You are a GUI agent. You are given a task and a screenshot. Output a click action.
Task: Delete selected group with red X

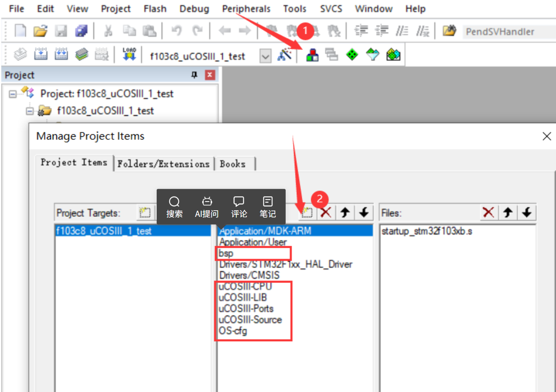pyautogui.click(x=326, y=213)
